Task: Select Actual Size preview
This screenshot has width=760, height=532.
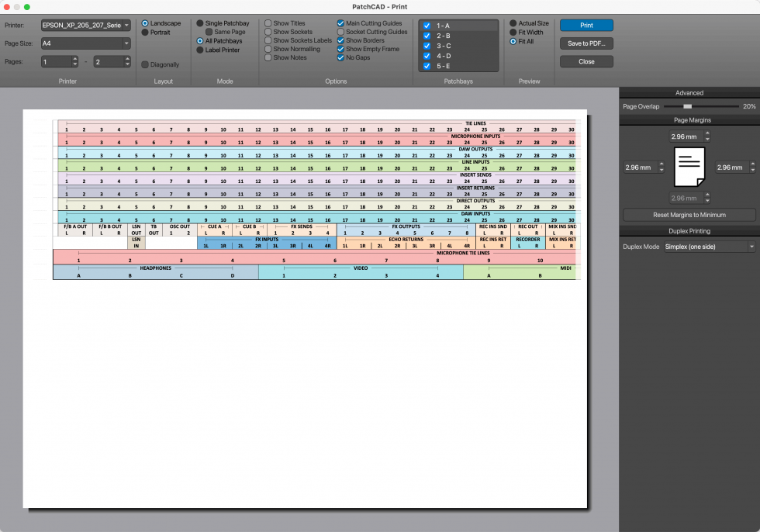Action: click(514, 22)
